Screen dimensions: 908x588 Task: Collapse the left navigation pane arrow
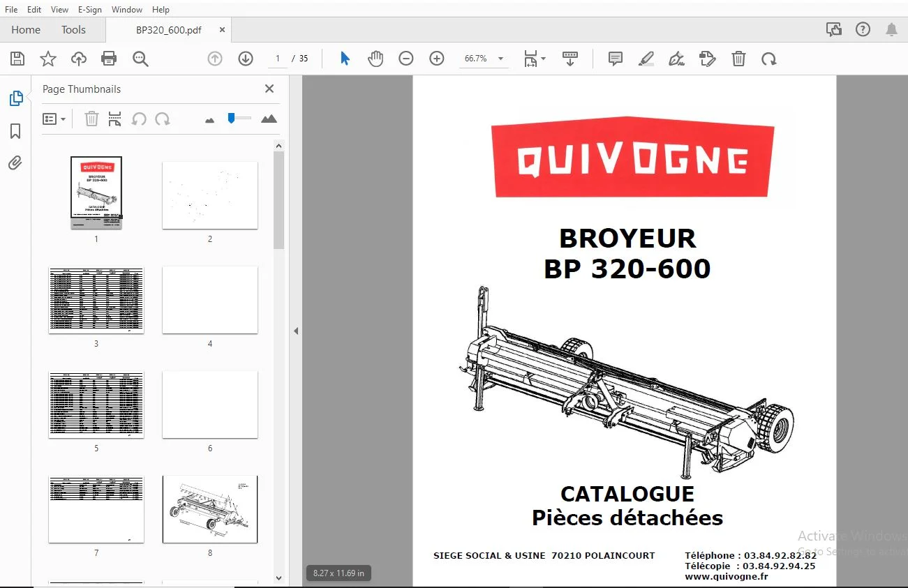pyautogui.click(x=296, y=331)
